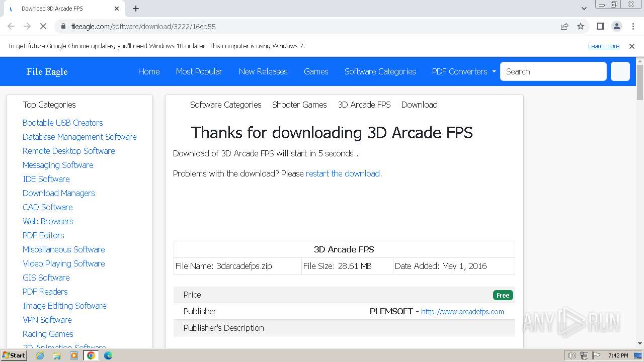Click restart the download link
This screenshot has height=362, width=644.
coord(343,173)
